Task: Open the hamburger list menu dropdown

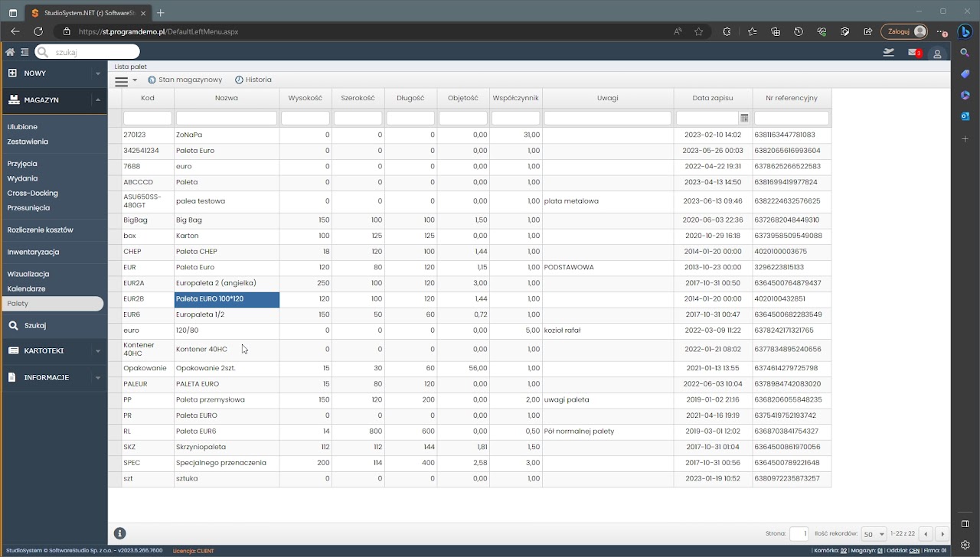Action: click(x=126, y=80)
